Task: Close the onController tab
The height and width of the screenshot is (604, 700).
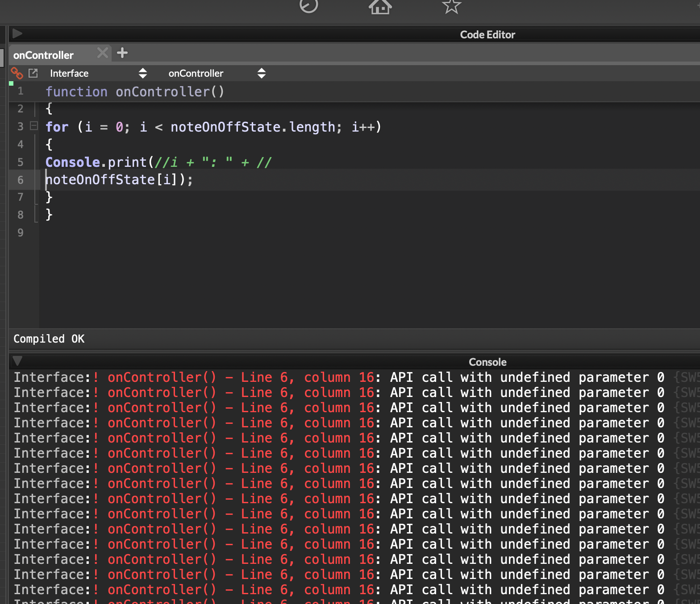Action: coord(103,53)
